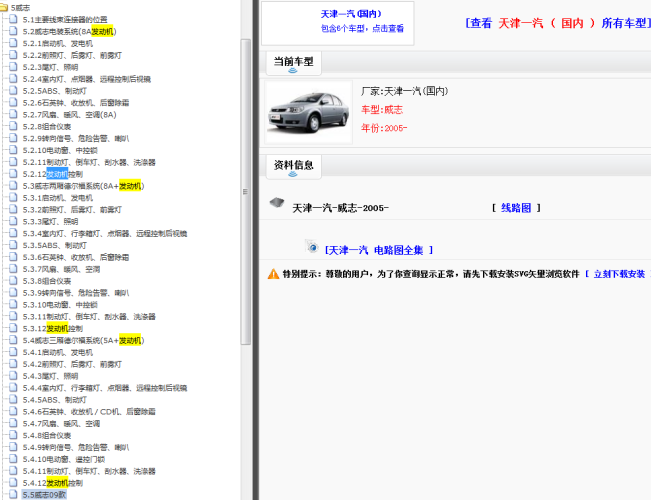The width and height of the screenshot is (651, 500).
Task: Open 5.4威志三厢德尔福系统(5A+发动机)
Action: coord(83,340)
